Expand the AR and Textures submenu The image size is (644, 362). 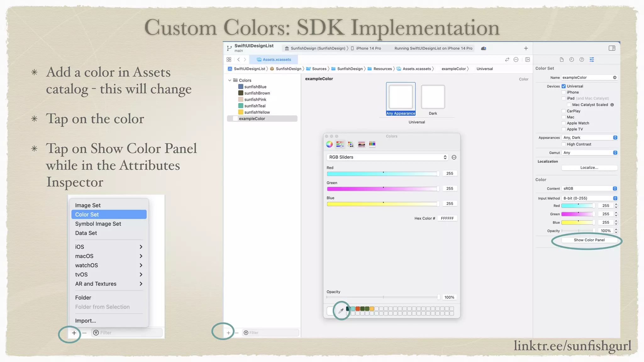point(109,284)
